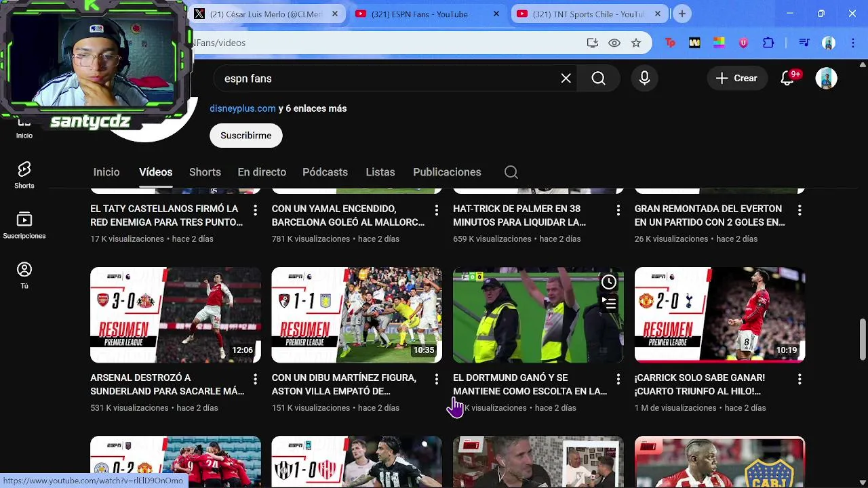Start voice search with microphone icon

point(644,79)
